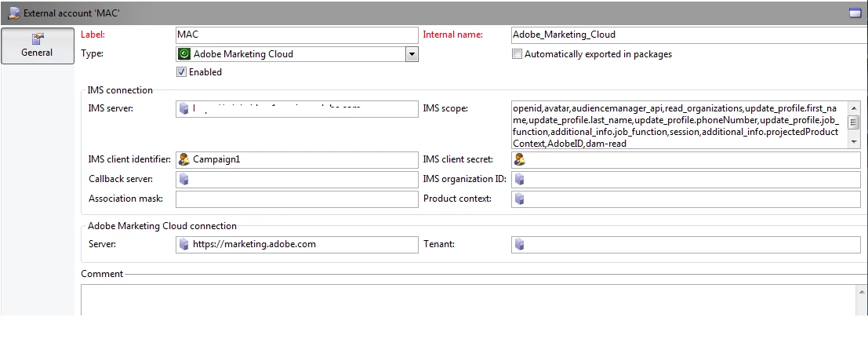Viewport: 868px width, 361px height.
Task: Click Adobe Marketing Cloud type icon
Action: point(184,54)
